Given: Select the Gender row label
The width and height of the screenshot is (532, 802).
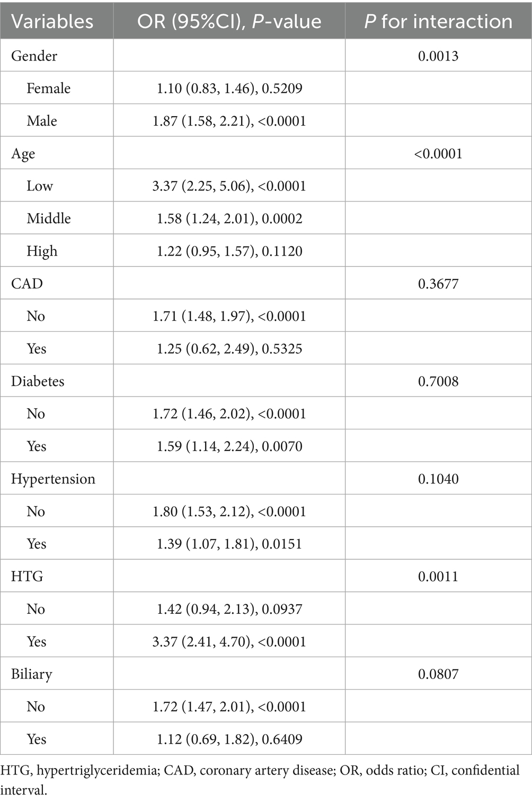Looking at the screenshot, I should pos(34,56).
